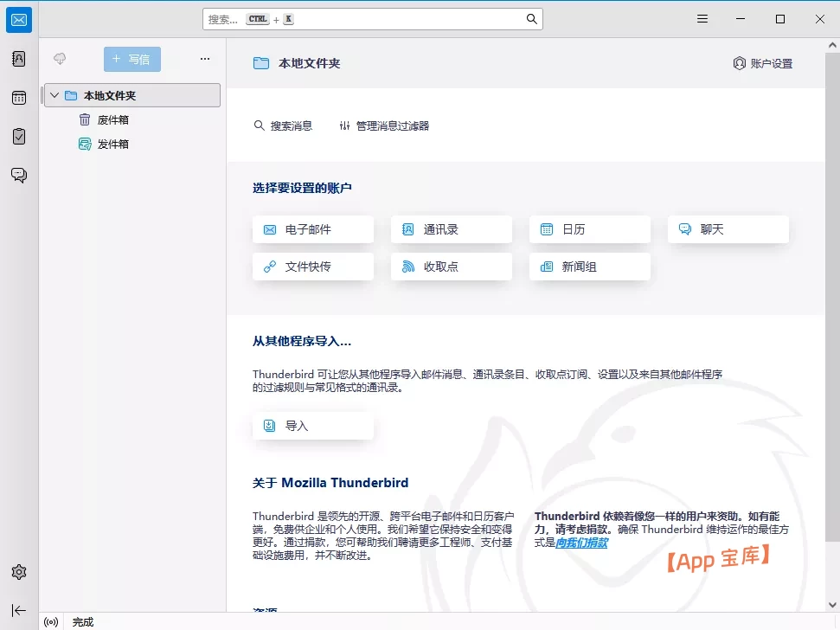Screen dimensions: 840x630
Task: Open the folder pane options dropdown (...)
Action: pos(205,59)
